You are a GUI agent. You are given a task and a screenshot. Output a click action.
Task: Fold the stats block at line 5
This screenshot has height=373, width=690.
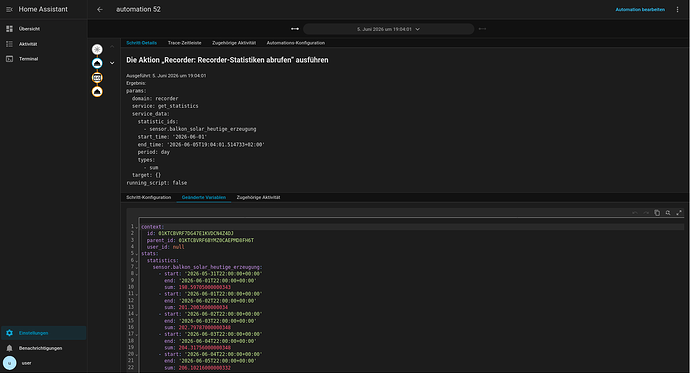(x=137, y=254)
